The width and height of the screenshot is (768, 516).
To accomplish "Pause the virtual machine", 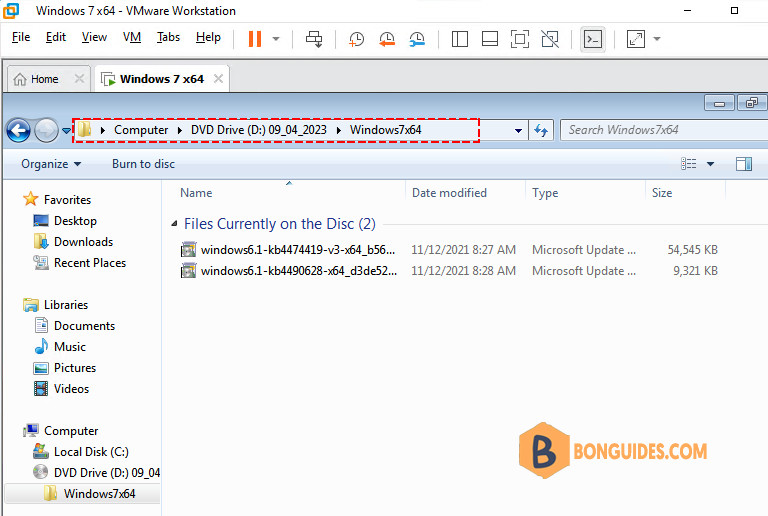I will (255, 39).
